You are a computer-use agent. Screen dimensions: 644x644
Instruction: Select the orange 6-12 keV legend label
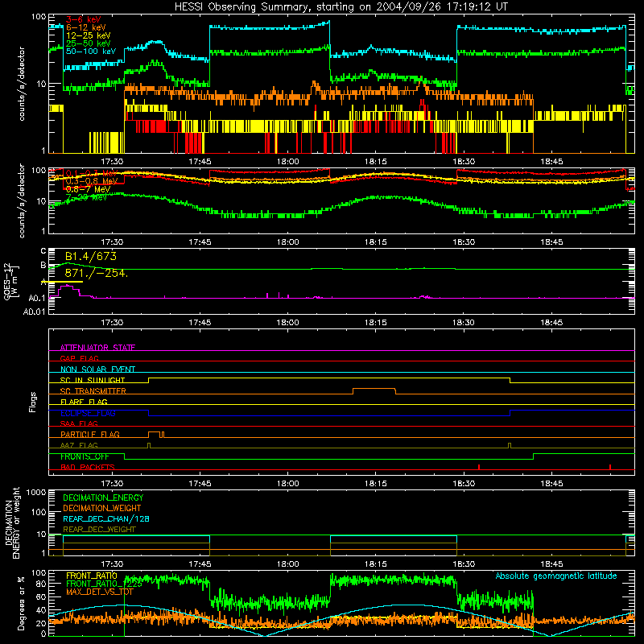pyautogui.click(x=85, y=27)
